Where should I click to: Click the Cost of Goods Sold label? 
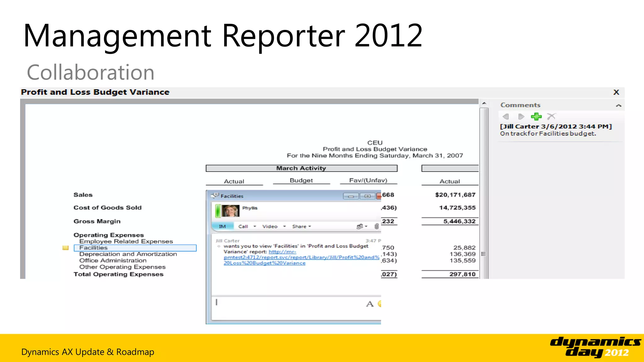click(x=108, y=208)
